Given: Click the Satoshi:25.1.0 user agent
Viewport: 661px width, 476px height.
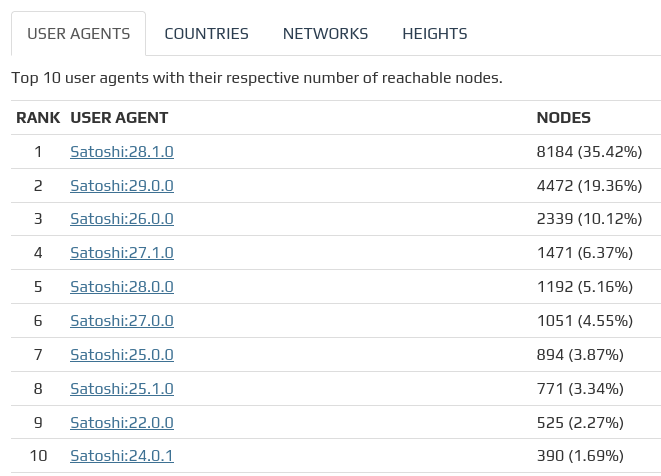Looking at the screenshot, I should pos(122,389).
